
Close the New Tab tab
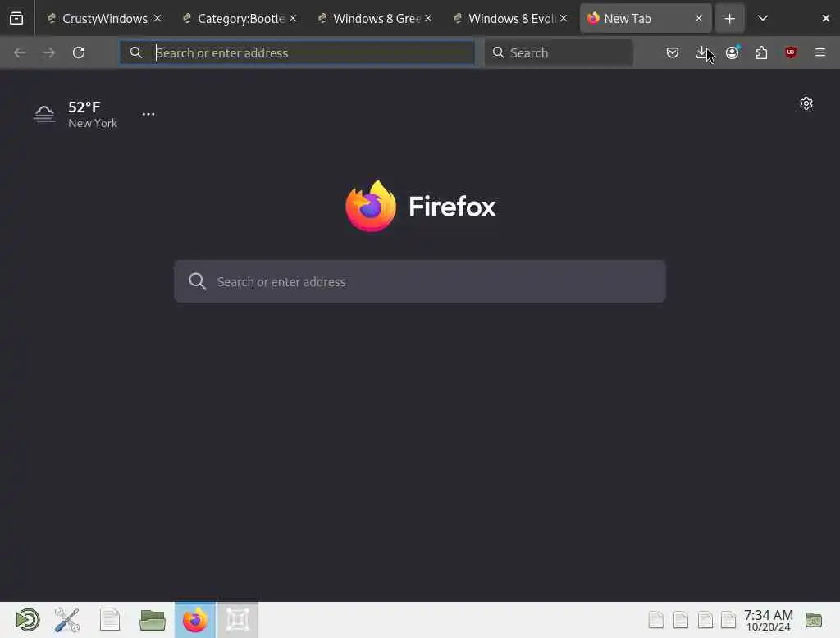pos(699,18)
